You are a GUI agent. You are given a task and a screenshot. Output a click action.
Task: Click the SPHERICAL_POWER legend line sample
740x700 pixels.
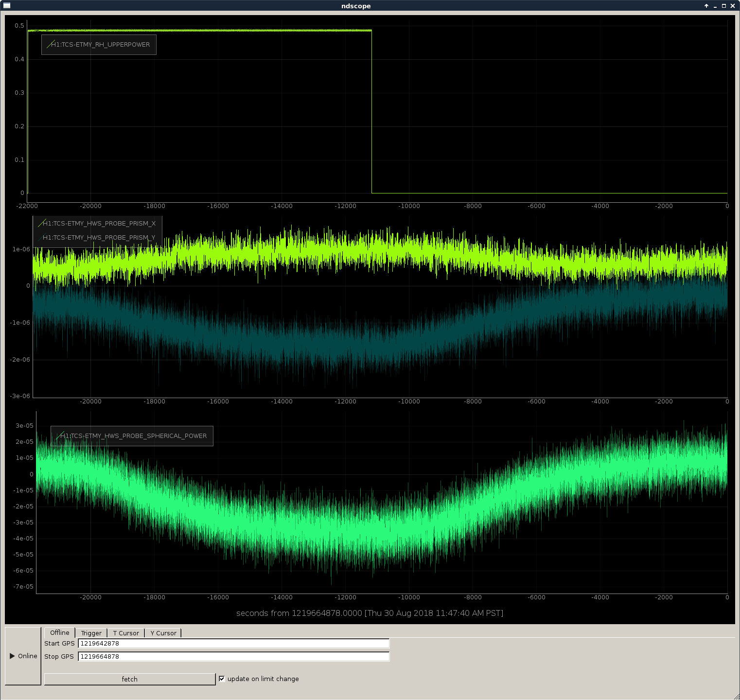point(60,436)
